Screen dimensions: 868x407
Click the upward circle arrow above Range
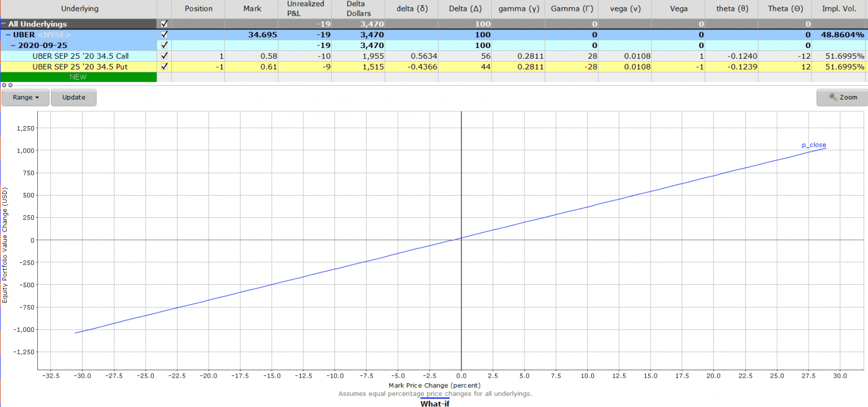(x=5, y=85)
